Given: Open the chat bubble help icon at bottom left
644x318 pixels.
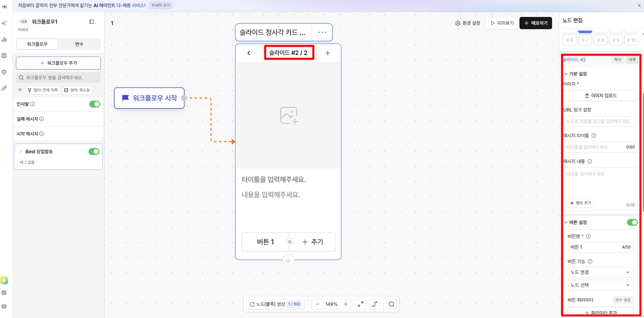Looking at the screenshot, I should click(x=4, y=306).
